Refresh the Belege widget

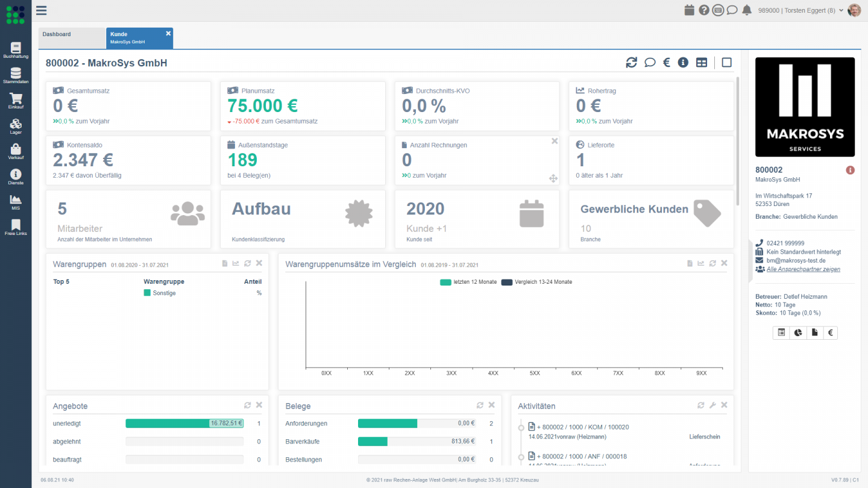point(480,405)
